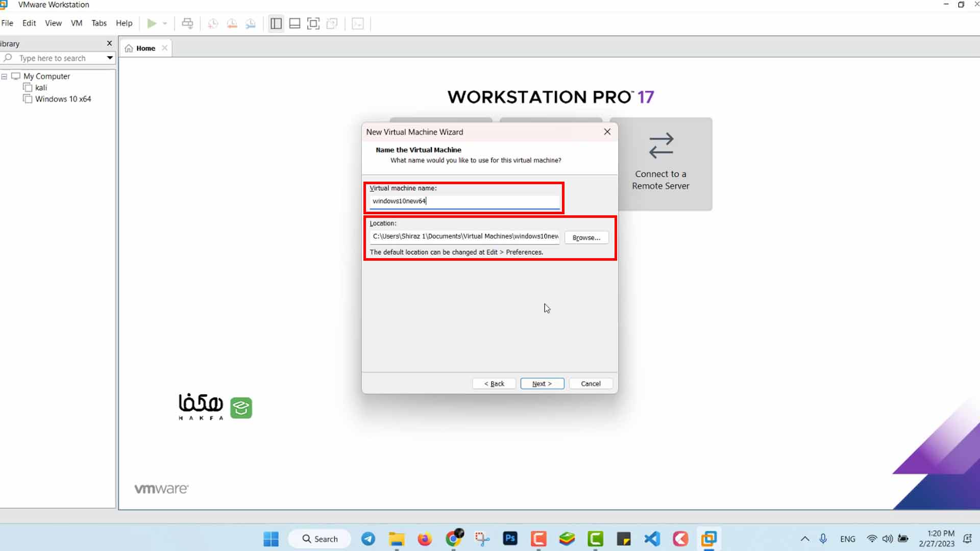Open the File menu
The height and width of the screenshot is (551, 980).
pyautogui.click(x=7, y=23)
